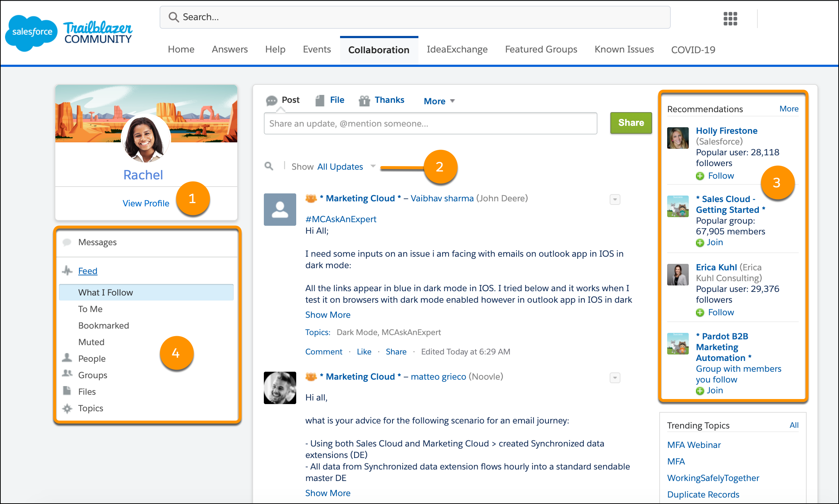Open the Answers tab
Image resolution: width=839 pixels, height=504 pixels.
230,49
